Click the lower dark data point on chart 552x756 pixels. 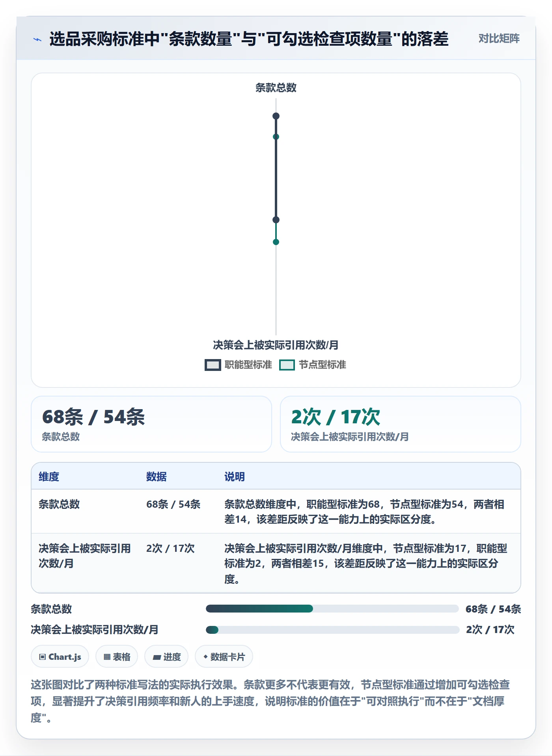pyautogui.click(x=276, y=220)
